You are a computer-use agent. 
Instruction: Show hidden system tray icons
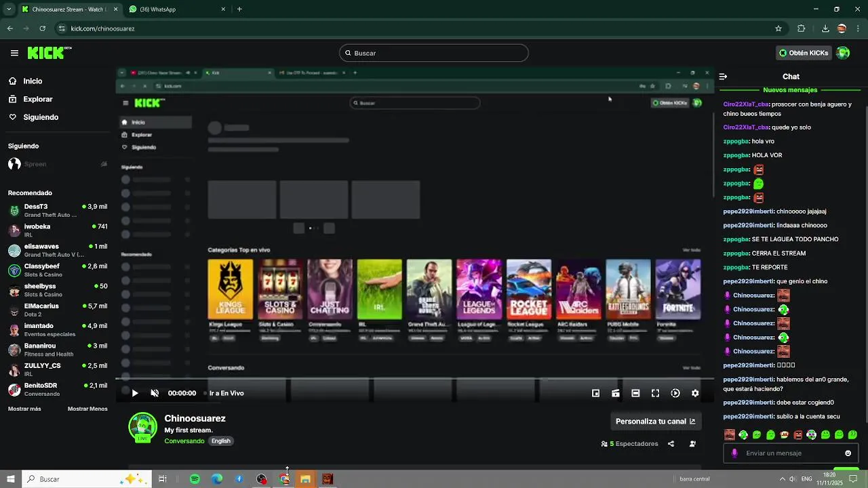point(782,479)
